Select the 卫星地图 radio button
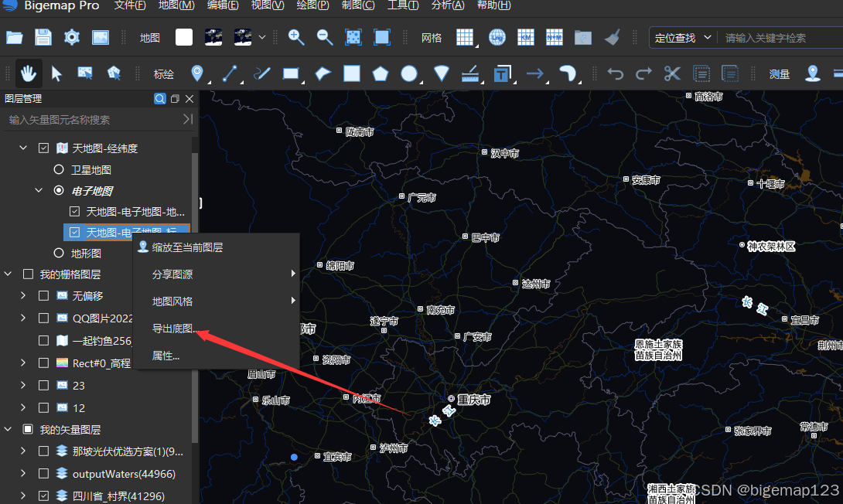This screenshot has height=504, width=843. coord(59,170)
